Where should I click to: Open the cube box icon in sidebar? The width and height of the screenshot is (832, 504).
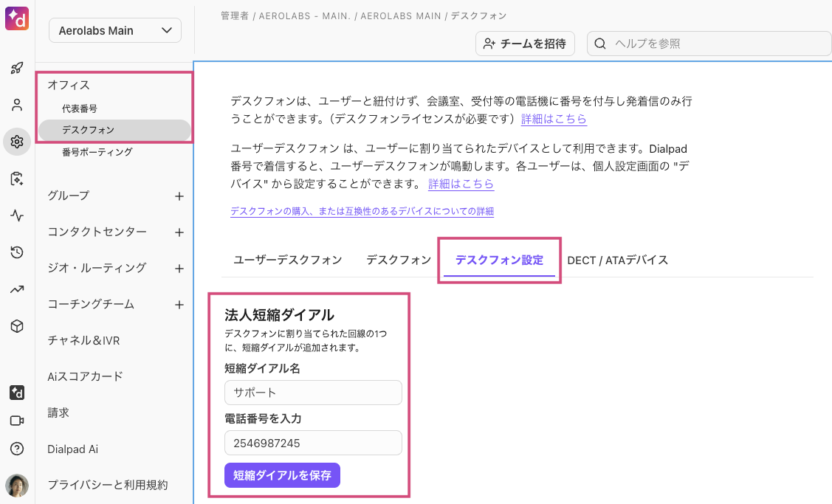(17, 325)
